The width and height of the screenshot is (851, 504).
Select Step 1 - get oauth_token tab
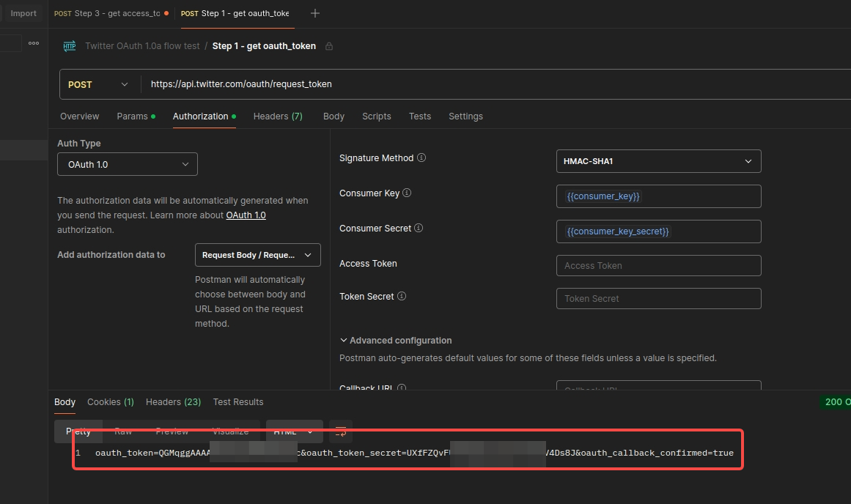(235, 14)
